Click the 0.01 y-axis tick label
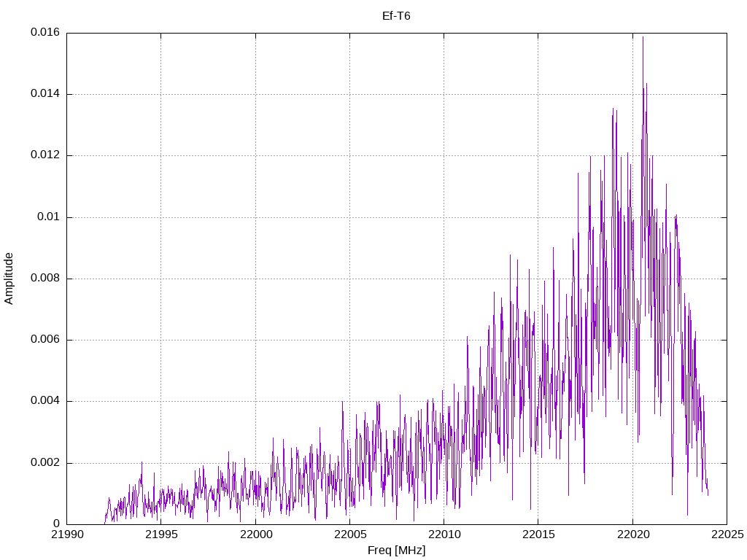 tap(49, 217)
